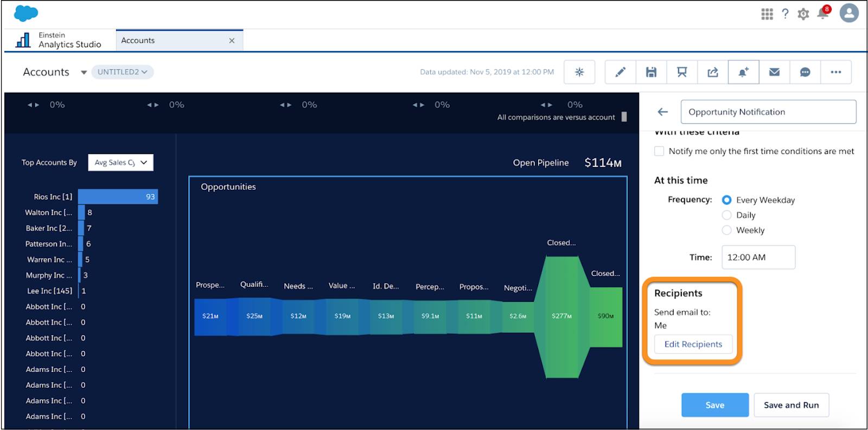Click the $90M Closed funnel segment
868x430 pixels.
(x=606, y=317)
